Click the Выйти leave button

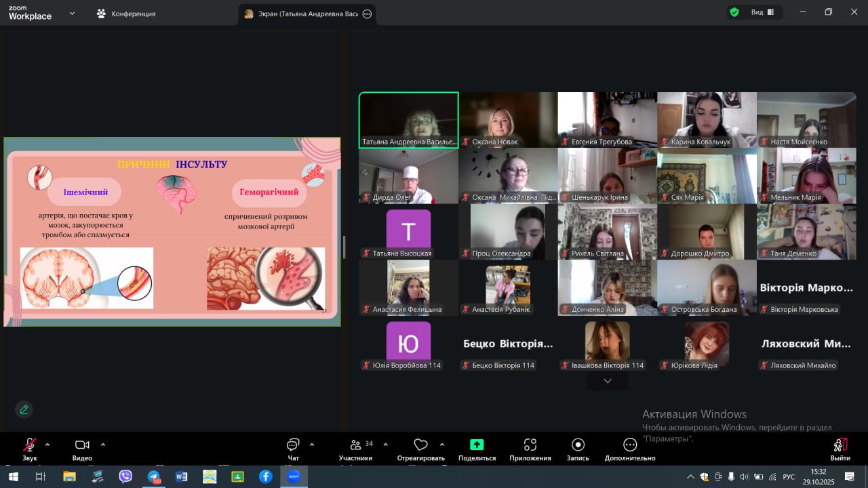pyautogui.click(x=840, y=447)
